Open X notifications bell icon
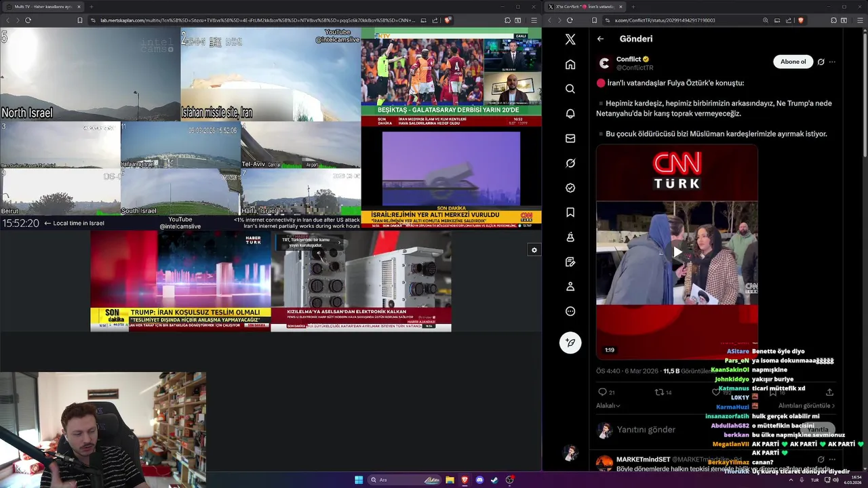Viewport: 868px width, 488px height. tap(570, 114)
